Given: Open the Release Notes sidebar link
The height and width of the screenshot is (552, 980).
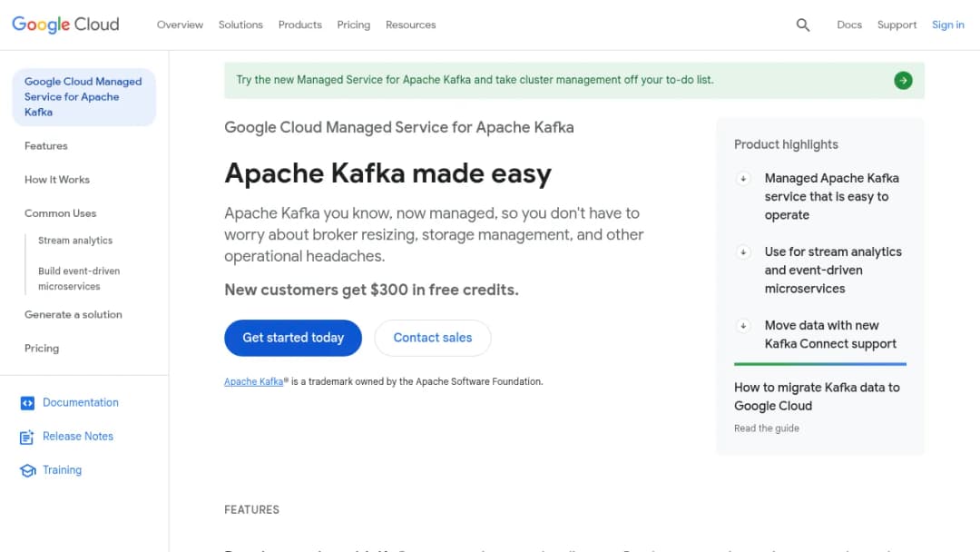Looking at the screenshot, I should (x=78, y=437).
